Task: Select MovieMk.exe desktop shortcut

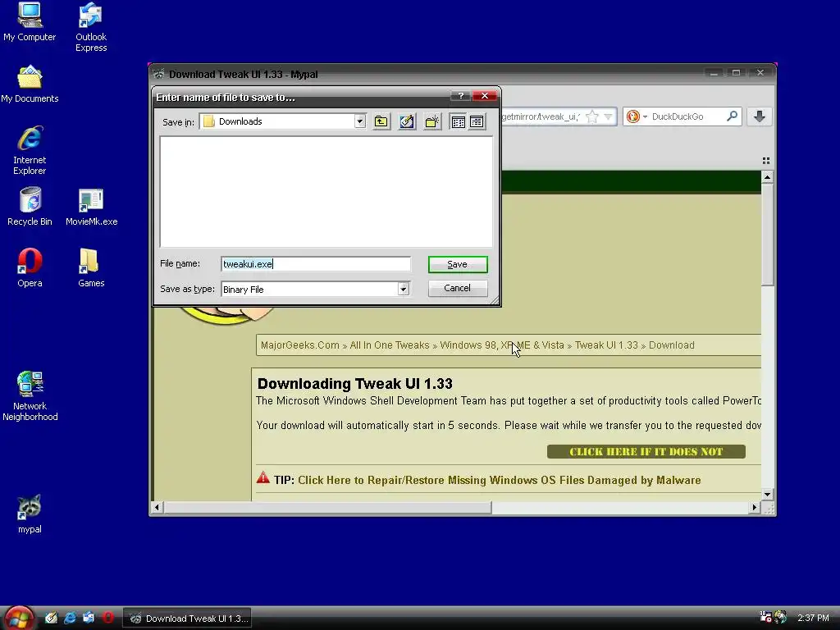Action: [91, 207]
